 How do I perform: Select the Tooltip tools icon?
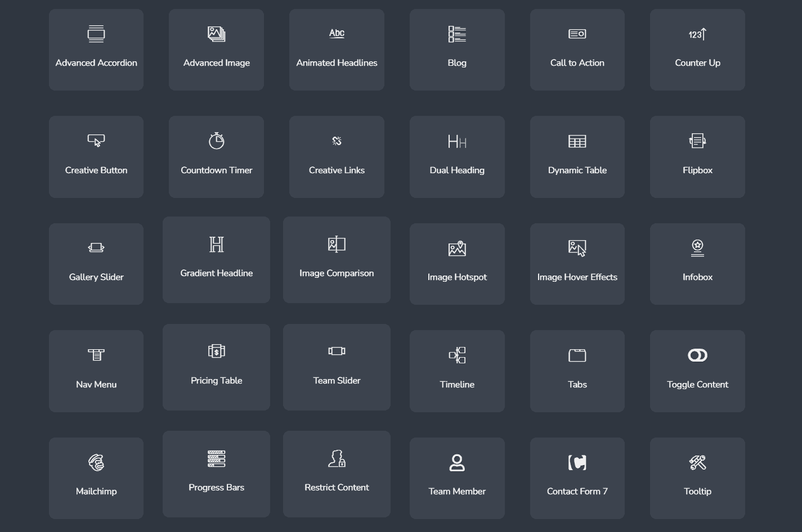click(697, 462)
